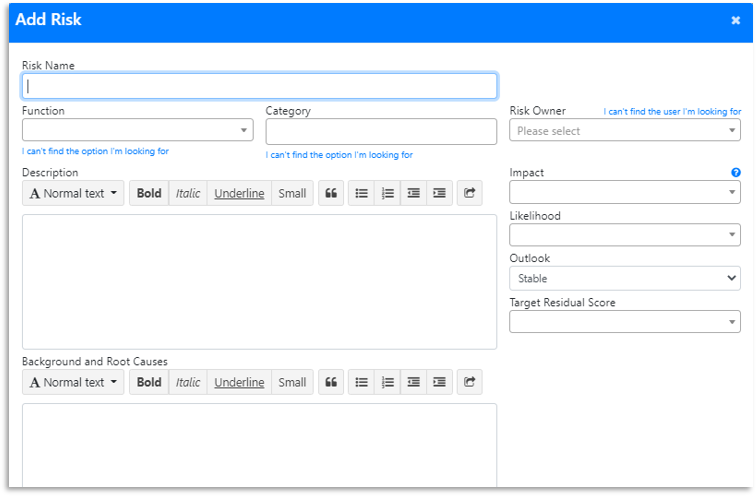Expand the Likelihood dropdown

coord(624,235)
